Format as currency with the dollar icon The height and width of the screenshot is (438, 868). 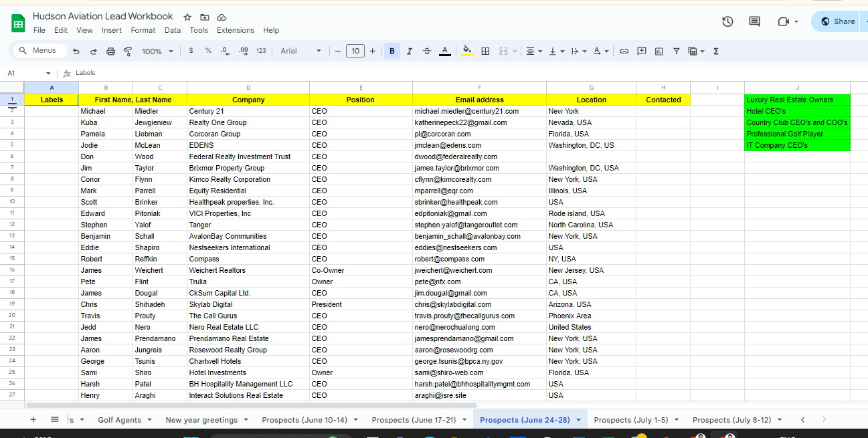click(x=191, y=51)
